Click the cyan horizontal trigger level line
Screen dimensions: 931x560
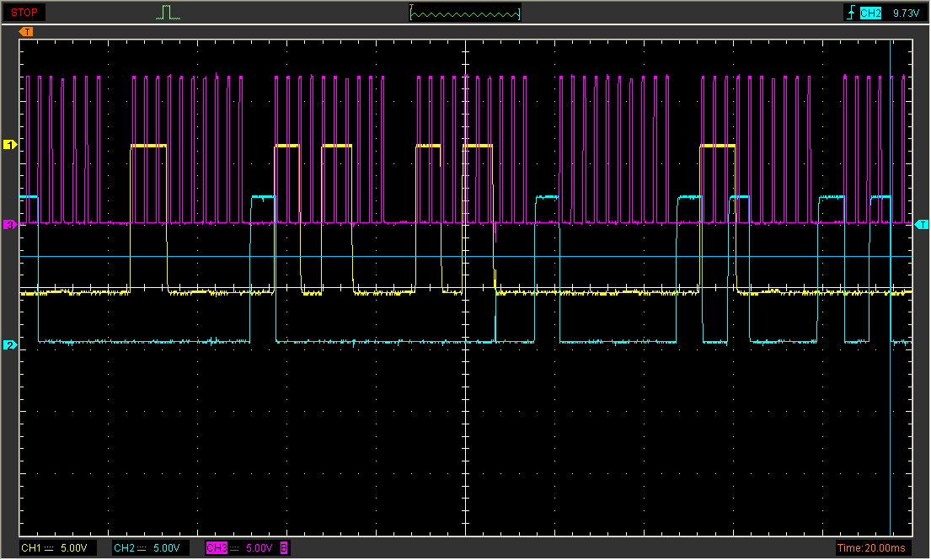pyautogui.click(x=465, y=256)
